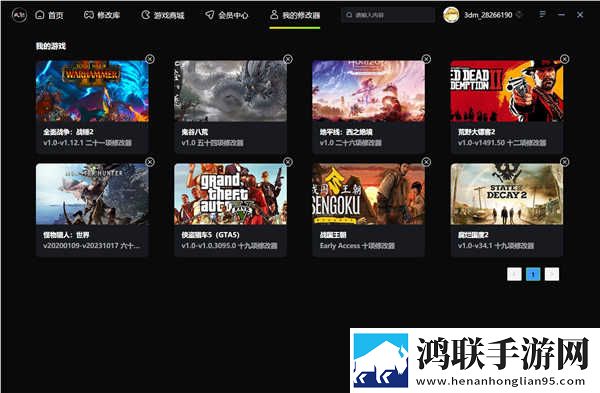Image resolution: width=600 pixels, height=393 pixels.
Task: Open the Horizon Forbidden West cover image
Action: tap(368, 91)
